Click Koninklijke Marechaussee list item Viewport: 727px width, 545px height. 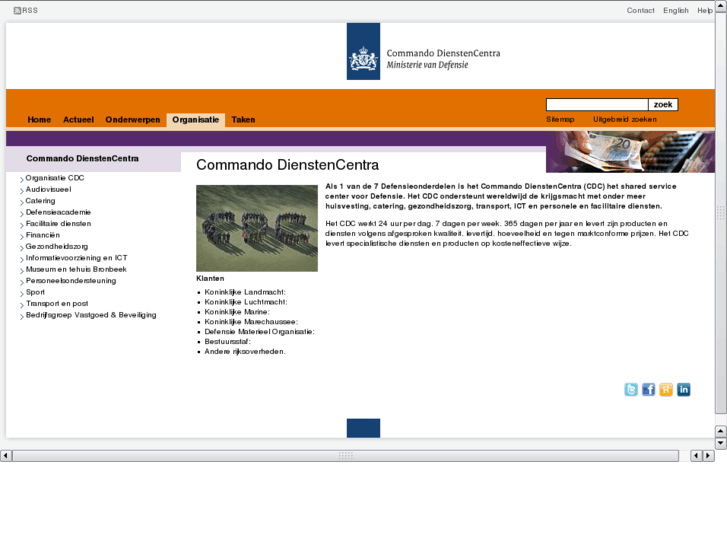pyautogui.click(x=251, y=322)
